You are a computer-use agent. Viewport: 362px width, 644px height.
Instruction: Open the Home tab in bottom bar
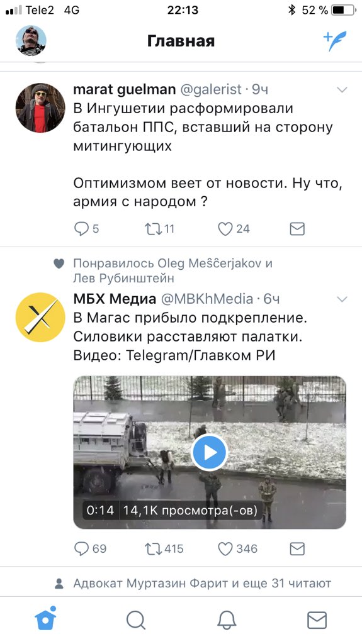tap(45, 619)
